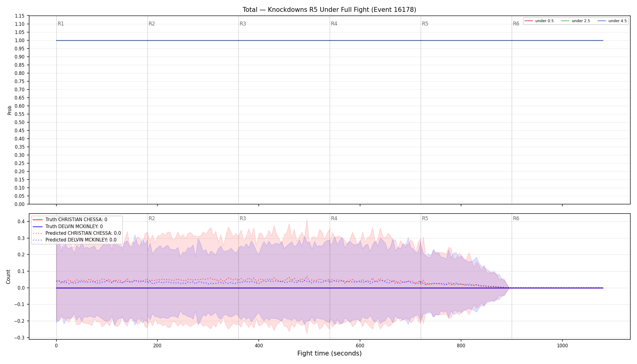The height and width of the screenshot is (364, 637).
Task: Click the R3 round marker in top chart
Action: point(243,24)
